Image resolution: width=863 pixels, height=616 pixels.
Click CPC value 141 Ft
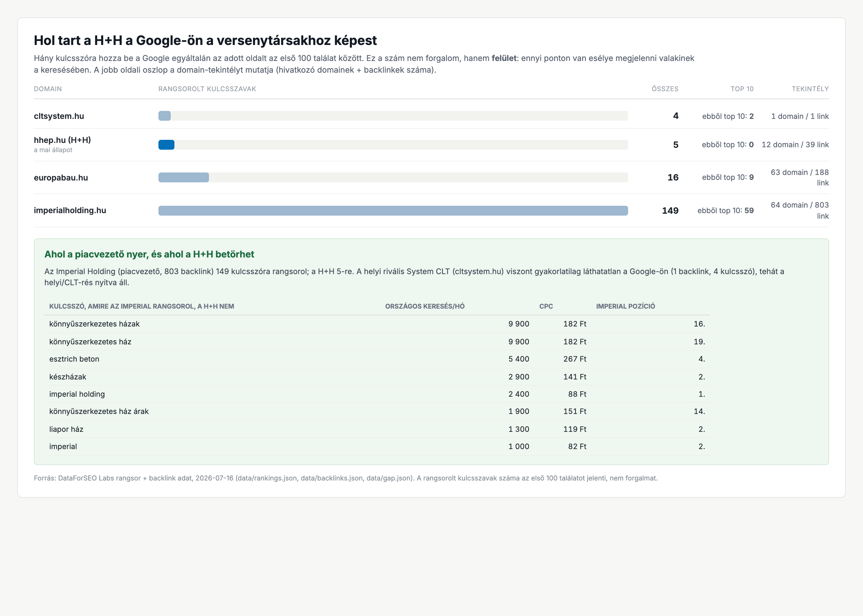click(575, 377)
